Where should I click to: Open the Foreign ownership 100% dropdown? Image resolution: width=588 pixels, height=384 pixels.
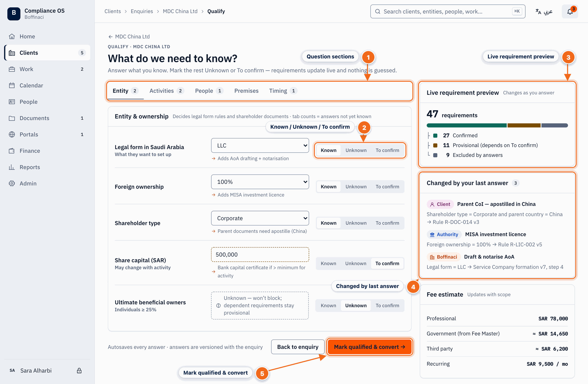pos(260,182)
